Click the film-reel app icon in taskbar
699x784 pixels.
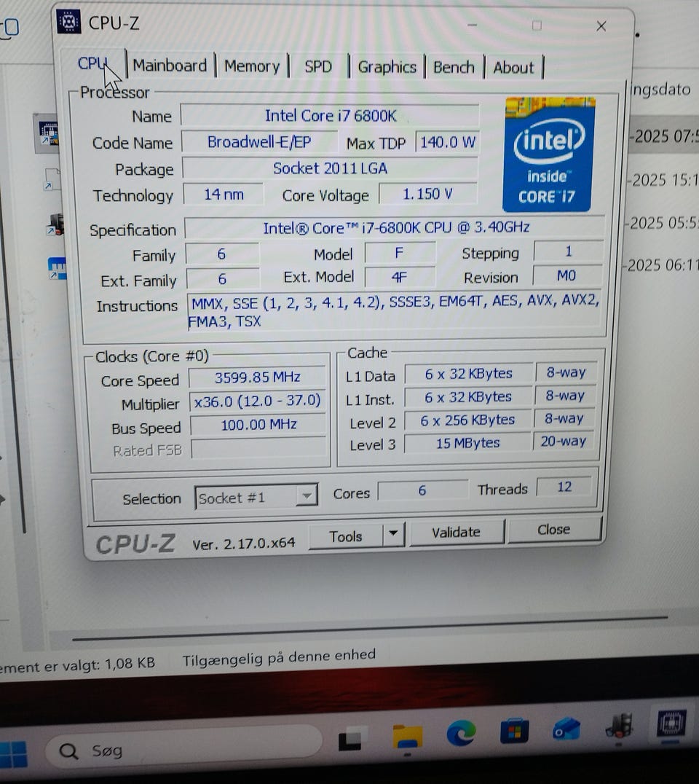[620, 726]
